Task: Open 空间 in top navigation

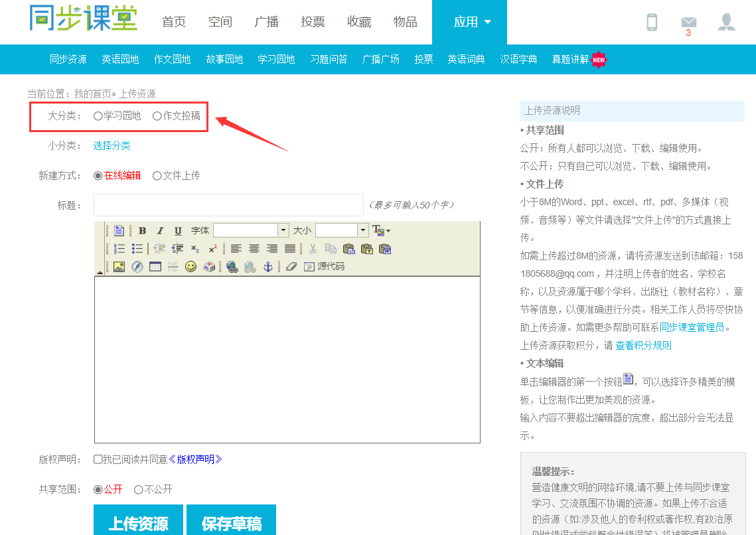Action: (220, 22)
